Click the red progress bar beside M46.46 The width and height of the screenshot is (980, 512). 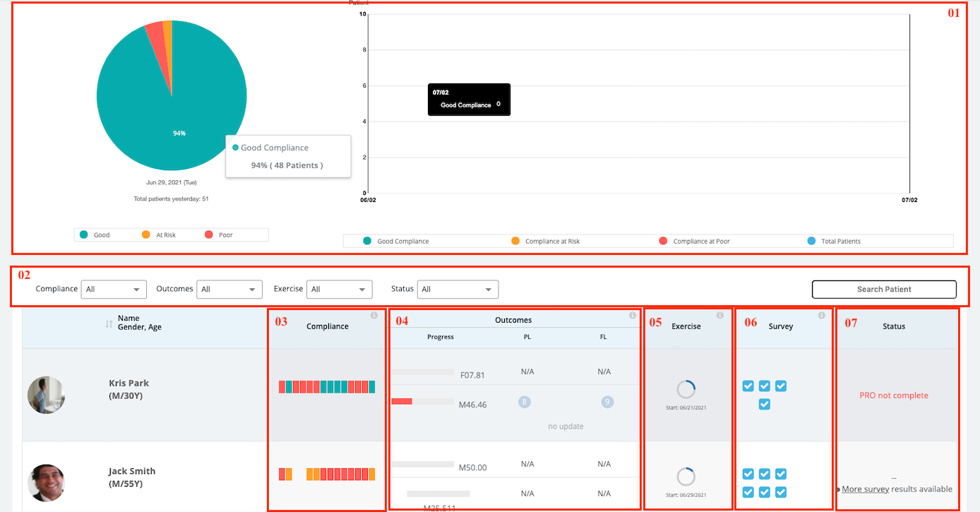[402, 401]
